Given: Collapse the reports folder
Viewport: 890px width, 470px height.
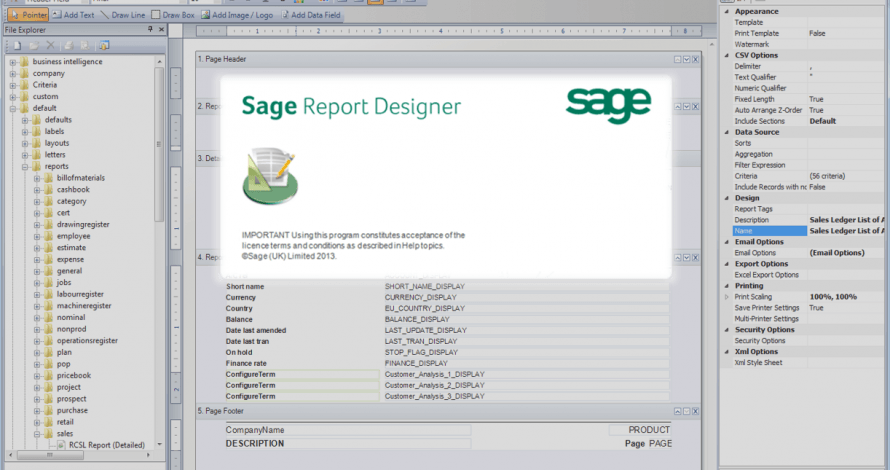Looking at the screenshot, I should tap(25, 167).
